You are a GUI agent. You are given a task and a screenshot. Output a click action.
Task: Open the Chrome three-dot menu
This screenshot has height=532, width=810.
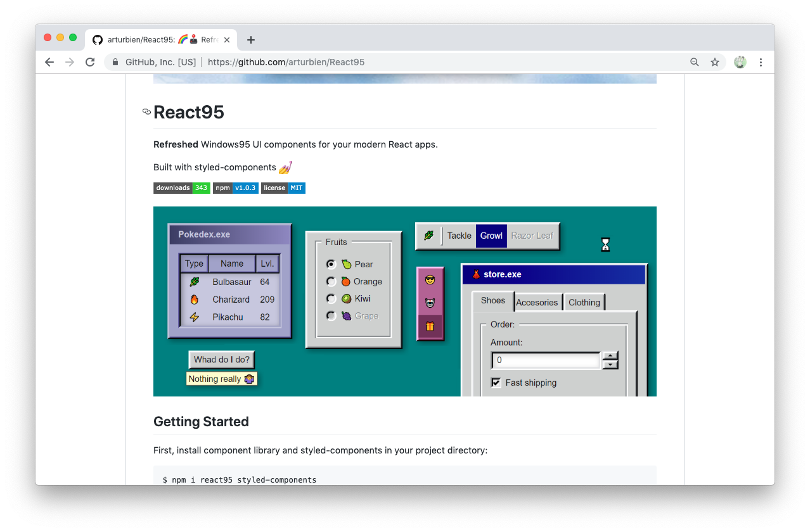coord(761,62)
